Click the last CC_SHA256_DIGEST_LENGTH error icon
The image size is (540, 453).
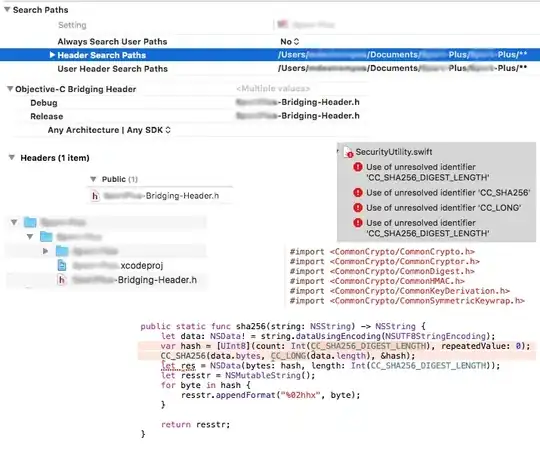click(358, 223)
